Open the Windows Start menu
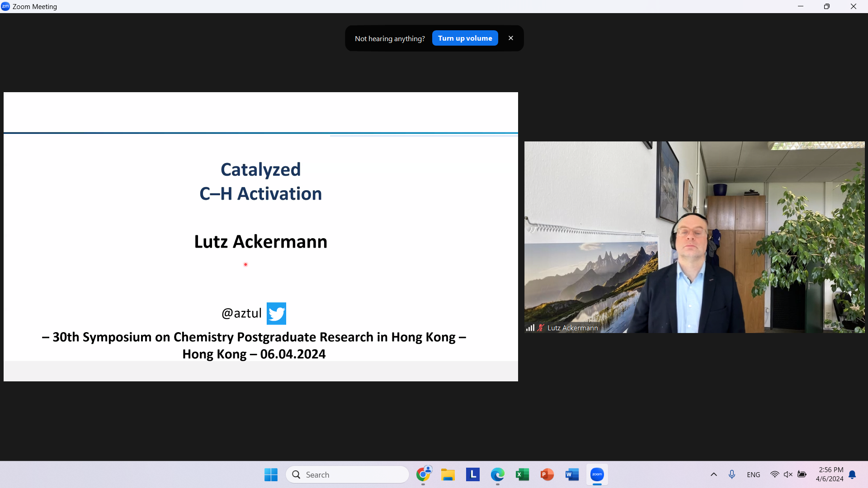Viewport: 868px width, 488px height. [x=271, y=474]
